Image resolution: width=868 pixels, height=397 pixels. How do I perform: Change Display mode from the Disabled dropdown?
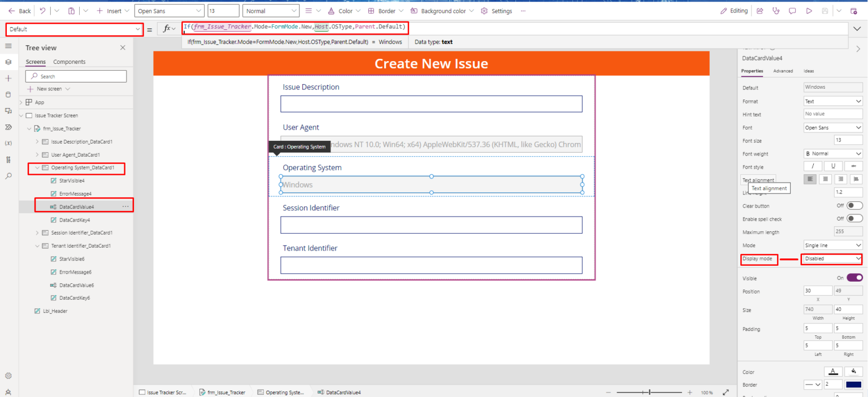tap(831, 259)
